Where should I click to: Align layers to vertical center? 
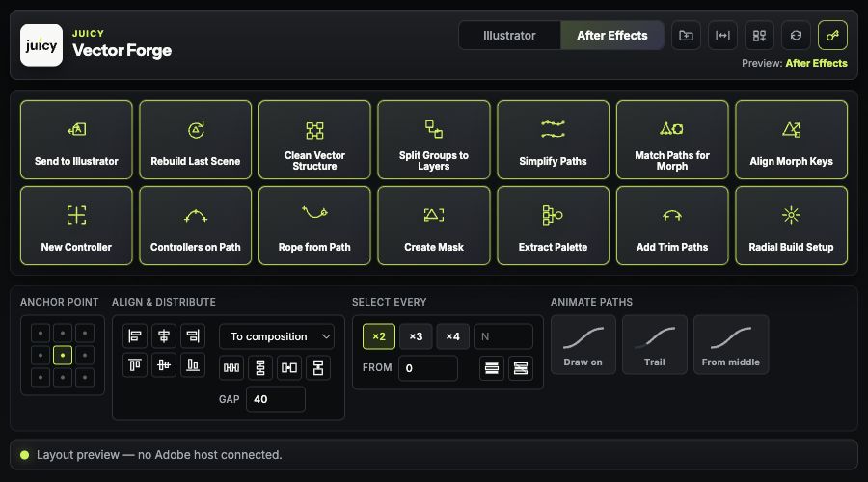[164, 364]
